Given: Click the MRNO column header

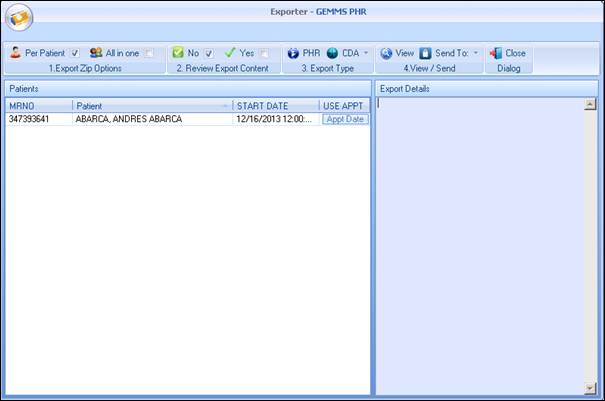Looking at the screenshot, I should point(38,105).
